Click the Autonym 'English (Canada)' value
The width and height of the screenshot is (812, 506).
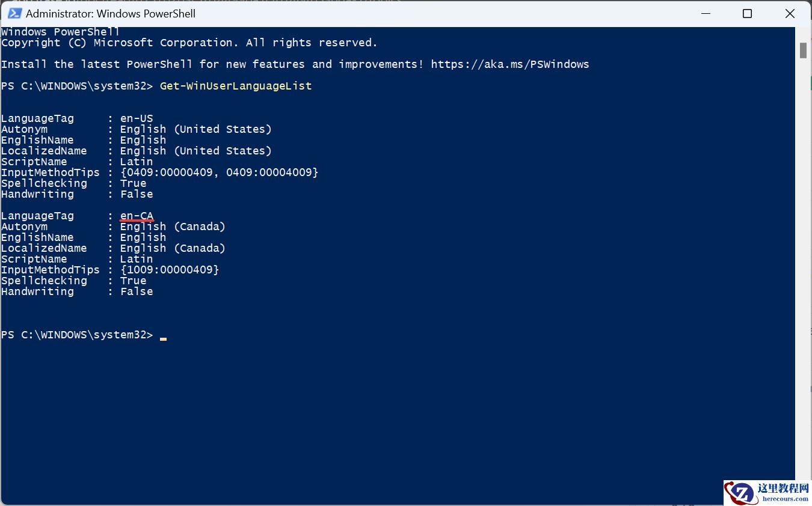(173, 227)
